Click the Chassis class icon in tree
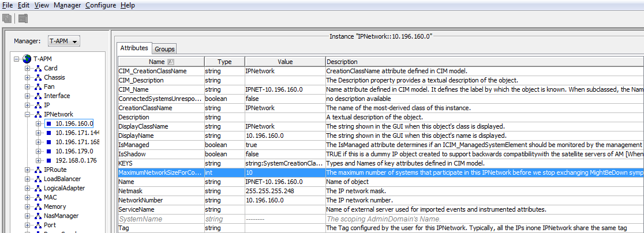Image resolution: width=644 pixels, height=233 pixels. (38, 77)
